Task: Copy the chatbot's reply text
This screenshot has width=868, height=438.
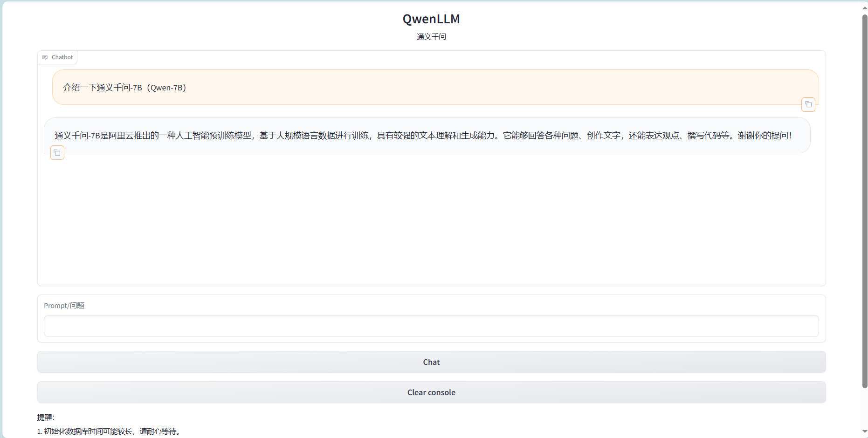Action: click(x=57, y=153)
